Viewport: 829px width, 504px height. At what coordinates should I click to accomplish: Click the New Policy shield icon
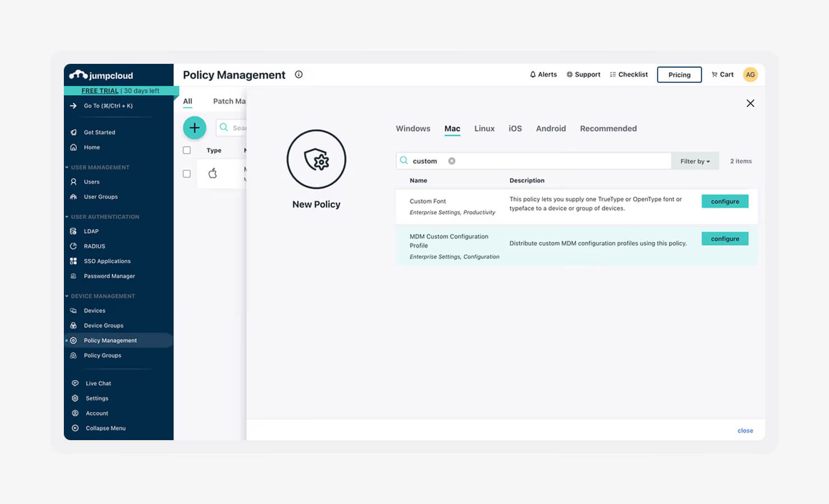316,160
